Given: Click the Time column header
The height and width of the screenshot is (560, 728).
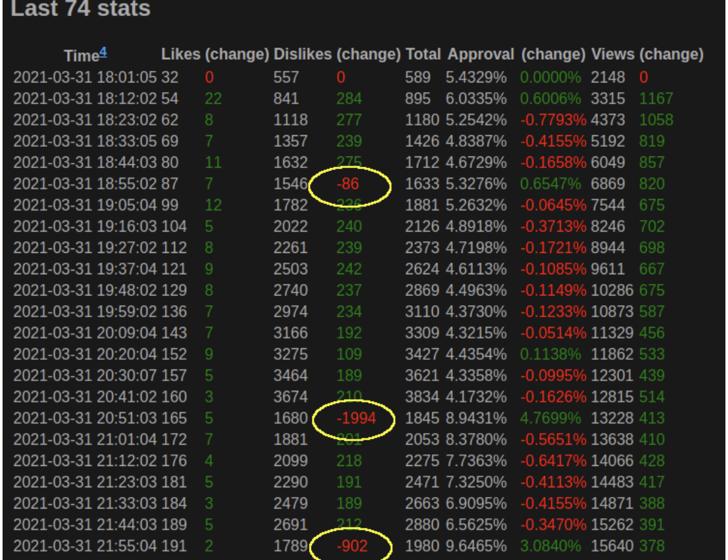Looking at the screenshot, I should (81, 55).
